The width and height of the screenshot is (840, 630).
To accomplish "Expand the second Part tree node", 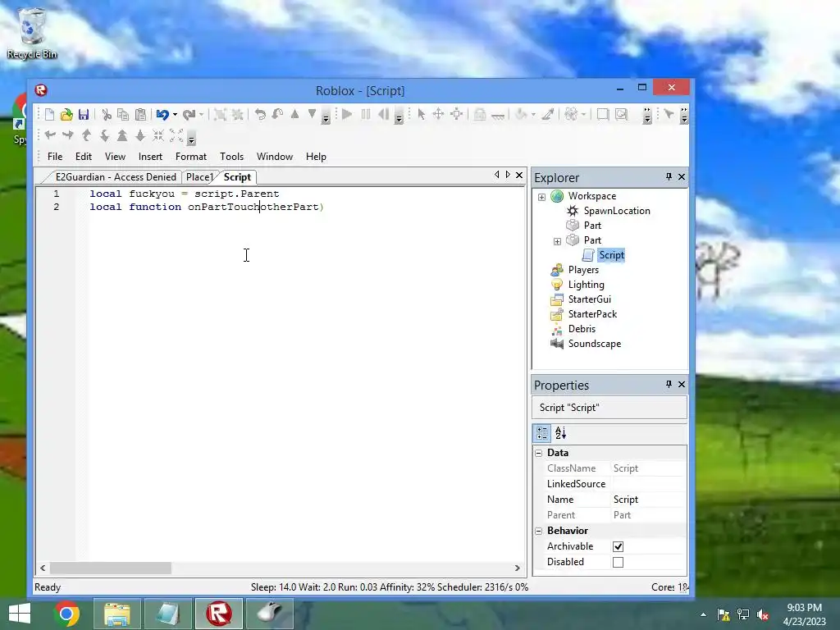I will click(557, 241).
